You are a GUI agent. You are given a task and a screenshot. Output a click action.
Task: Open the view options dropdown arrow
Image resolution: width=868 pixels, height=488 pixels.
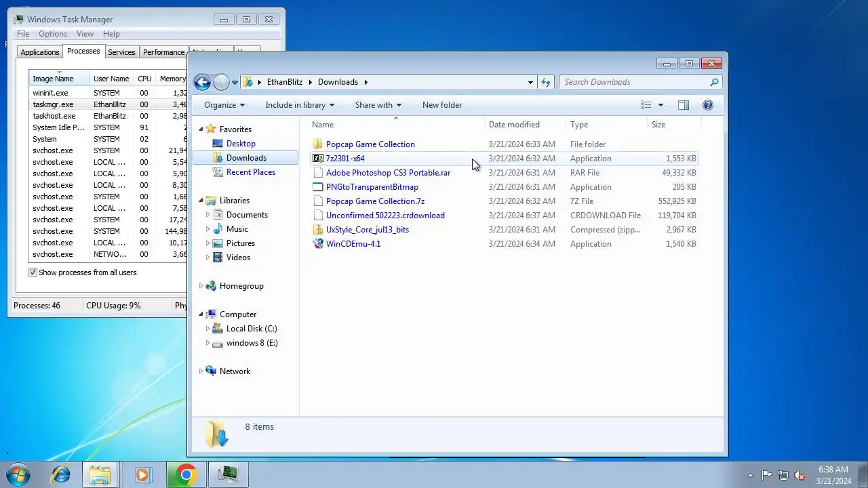[x=660, y=105]
